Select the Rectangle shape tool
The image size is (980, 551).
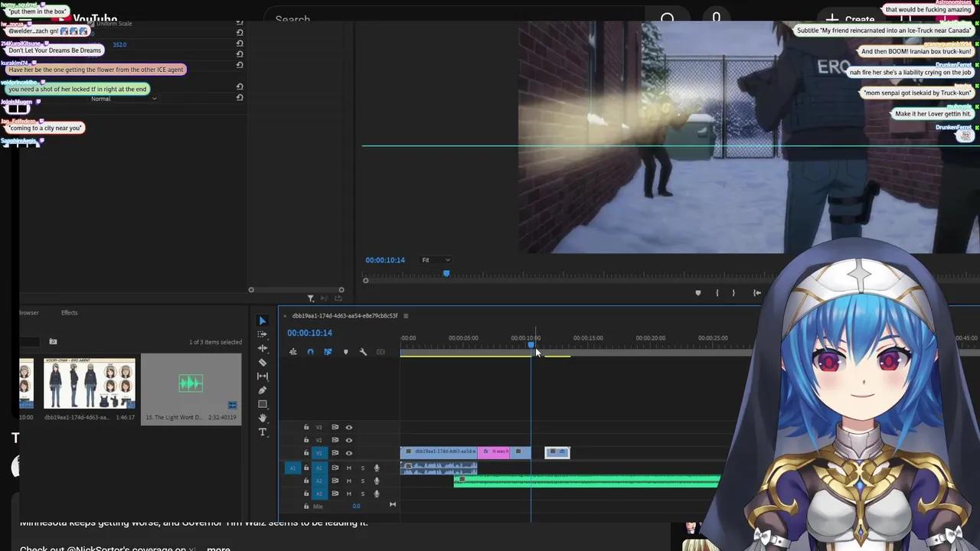(x=262, y=404)
